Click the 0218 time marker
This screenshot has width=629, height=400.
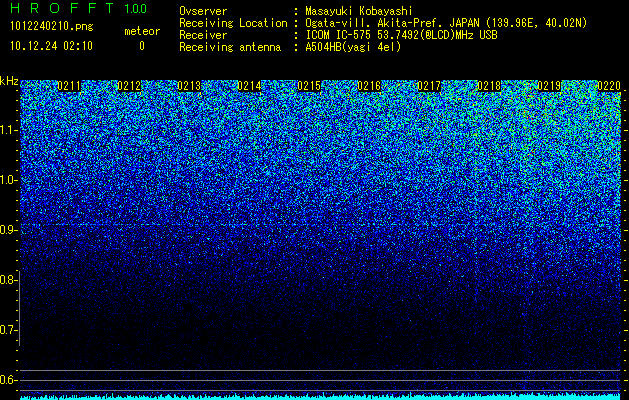489,86
